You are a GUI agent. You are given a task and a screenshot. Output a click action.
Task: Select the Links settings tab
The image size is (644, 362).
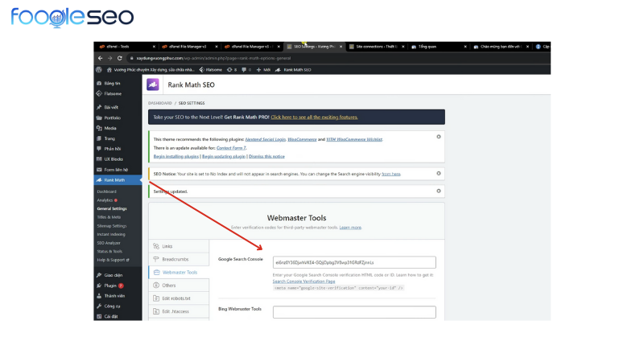click(167, 246)
